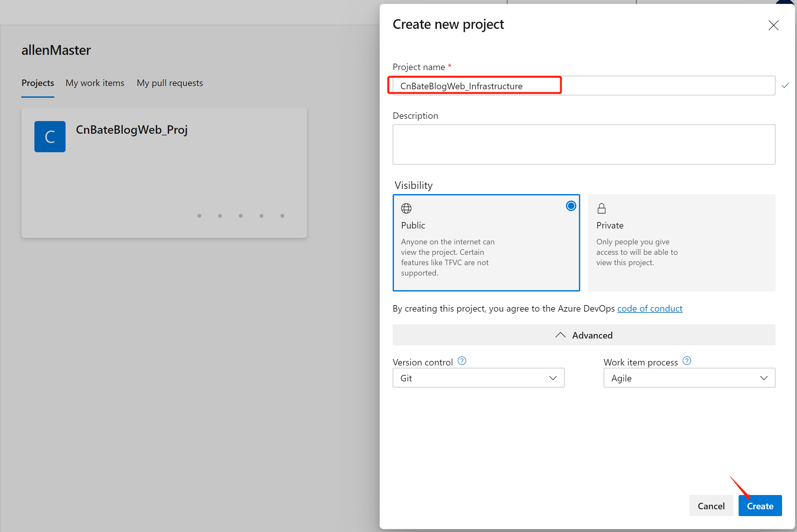
Task: Open the CnBateBlogWeb_Proj project avatar
Action: click(x=50, y=137)
